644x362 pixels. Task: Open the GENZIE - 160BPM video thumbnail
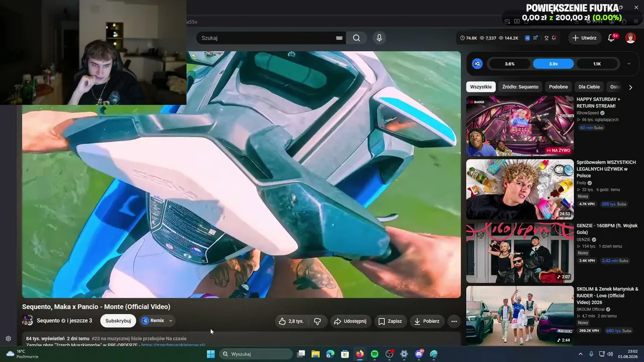click(520, 253)
